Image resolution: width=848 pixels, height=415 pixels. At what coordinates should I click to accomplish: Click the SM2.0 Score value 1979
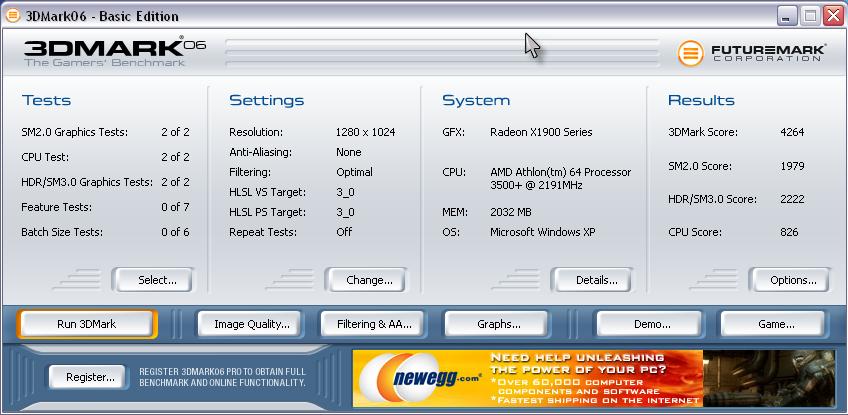click(x=792, y=166)
